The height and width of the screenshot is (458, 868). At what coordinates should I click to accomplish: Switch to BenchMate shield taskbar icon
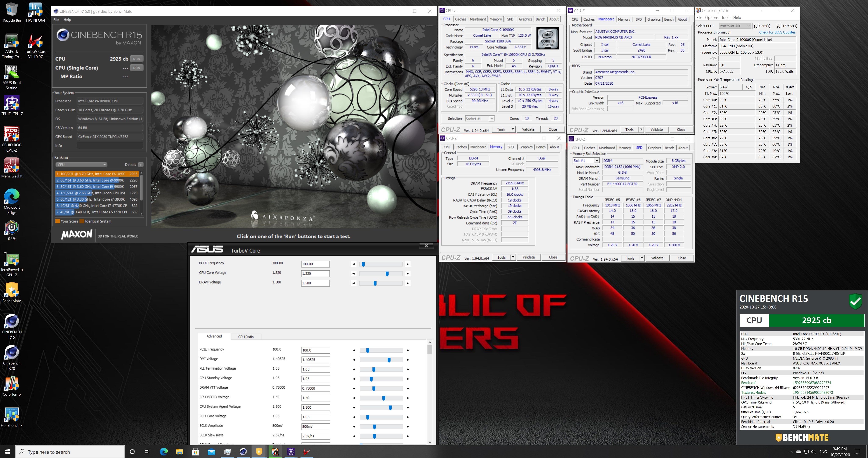[x=259, y=452]
